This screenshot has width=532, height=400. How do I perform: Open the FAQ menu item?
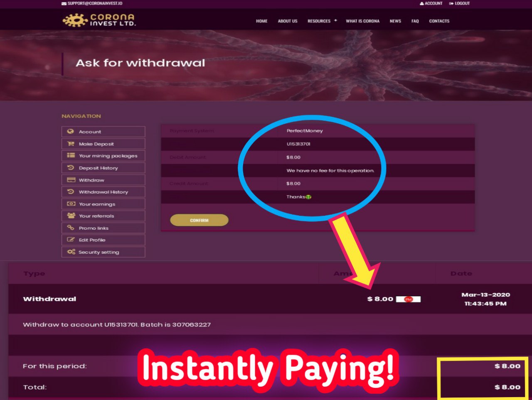pyautogui.click(x=415, y=21)
